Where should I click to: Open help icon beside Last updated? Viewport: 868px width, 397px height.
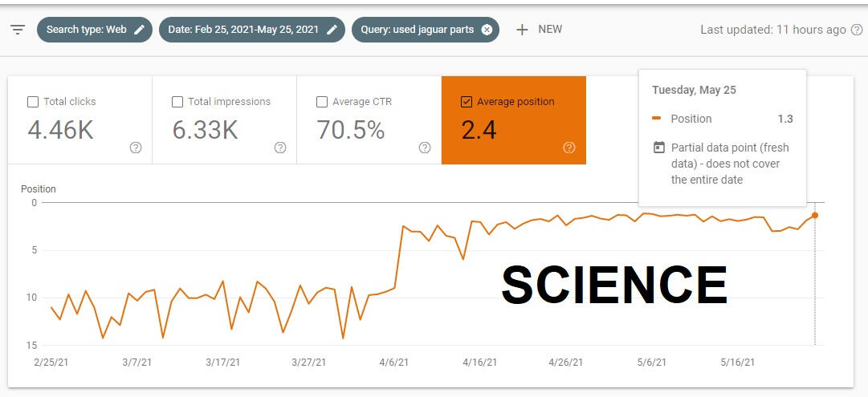point(857,30)
